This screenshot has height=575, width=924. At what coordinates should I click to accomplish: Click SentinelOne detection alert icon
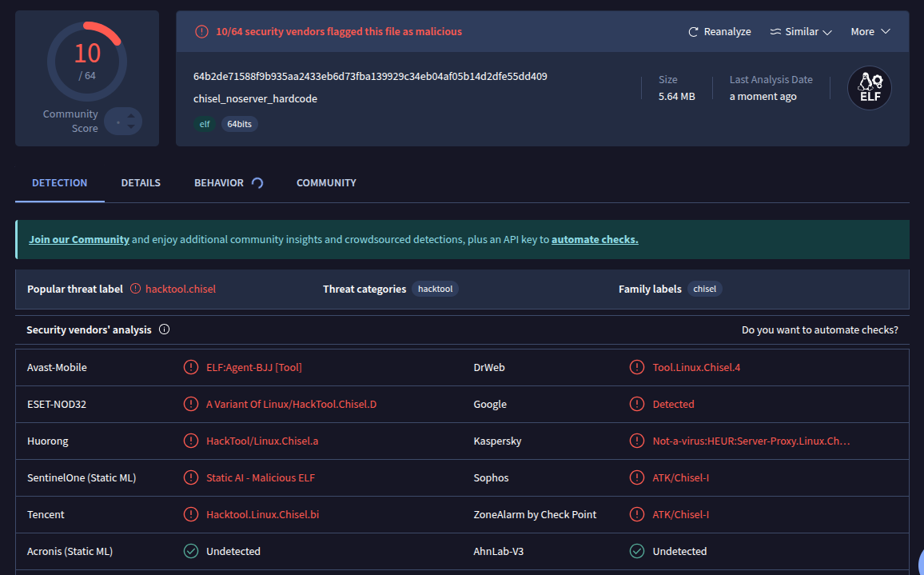pyautogui.click(x=191, y=477)
